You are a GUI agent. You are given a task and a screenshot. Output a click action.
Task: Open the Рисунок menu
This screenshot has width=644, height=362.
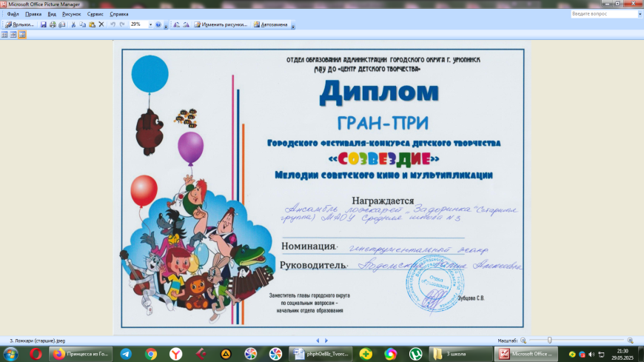coord(72,14)
